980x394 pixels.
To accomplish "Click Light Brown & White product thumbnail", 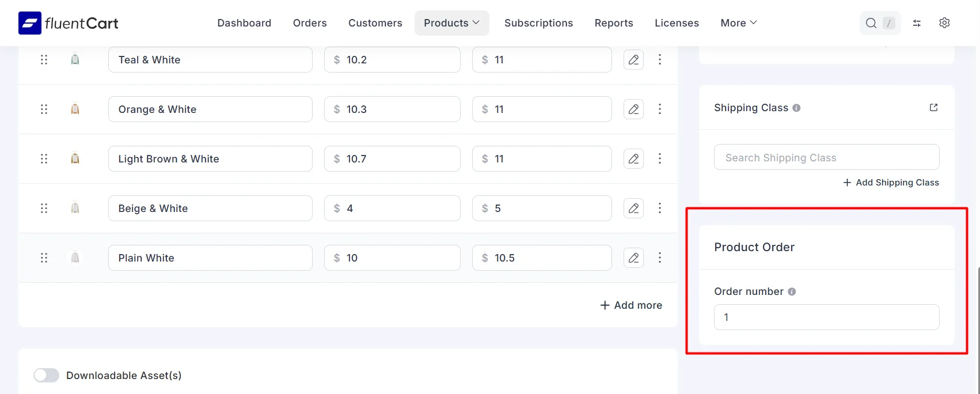I will [75, 159].
